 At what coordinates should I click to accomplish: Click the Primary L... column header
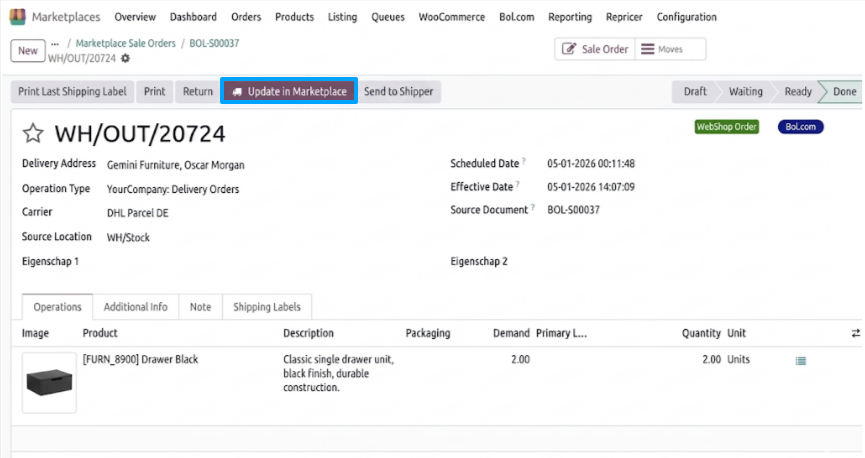pyautogui.click(x=561, y=333)
